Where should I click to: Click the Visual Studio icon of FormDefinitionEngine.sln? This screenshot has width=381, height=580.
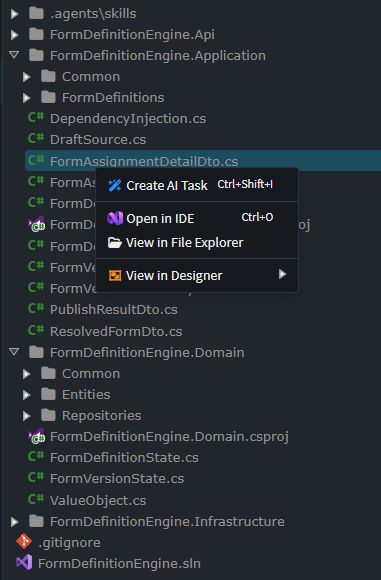[x=24, y=563]
